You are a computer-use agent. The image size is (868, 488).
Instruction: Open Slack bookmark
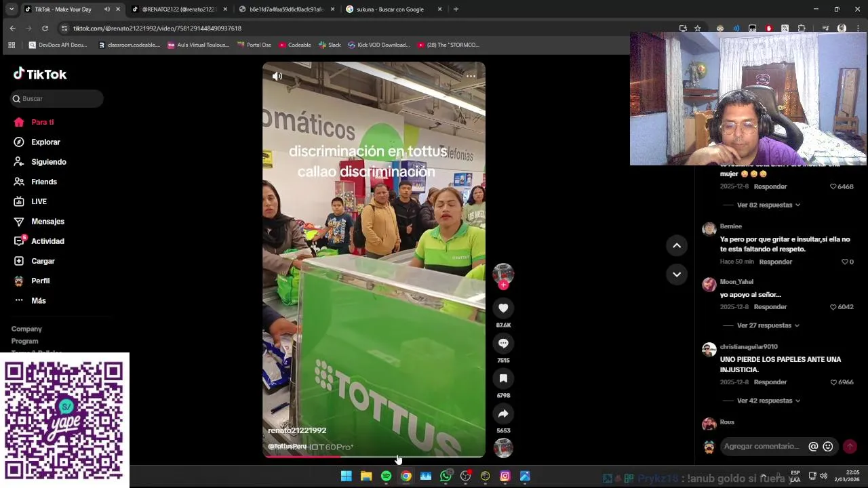(330, 45)
